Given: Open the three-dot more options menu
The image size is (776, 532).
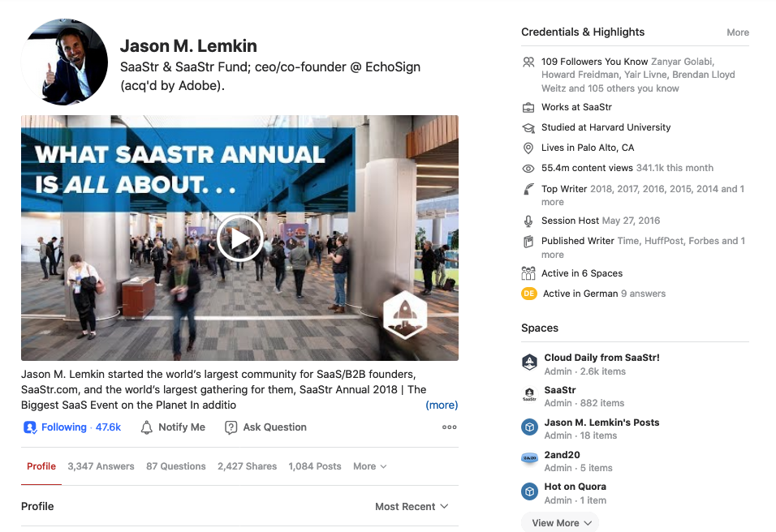Looking at the screenshot, I should coord(449,427).
